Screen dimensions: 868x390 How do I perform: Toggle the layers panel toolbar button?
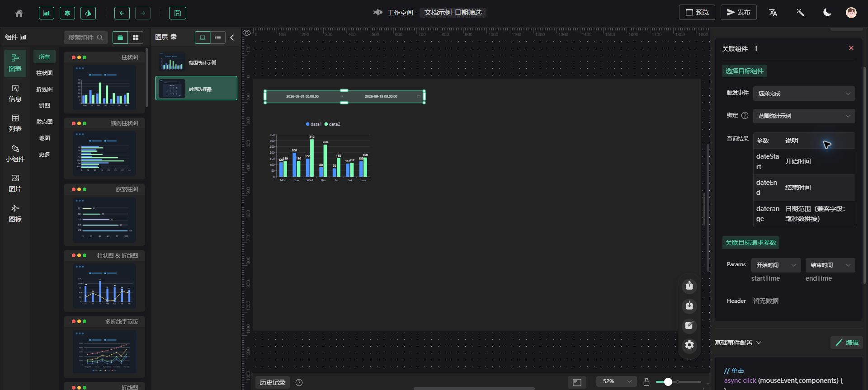[67, 13]
